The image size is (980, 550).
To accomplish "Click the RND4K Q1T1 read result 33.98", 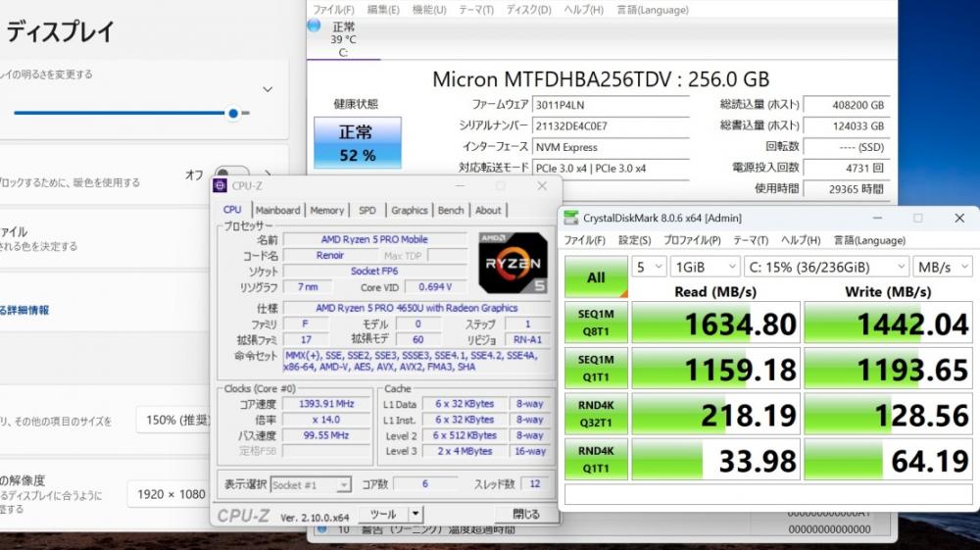I will 715,460.
